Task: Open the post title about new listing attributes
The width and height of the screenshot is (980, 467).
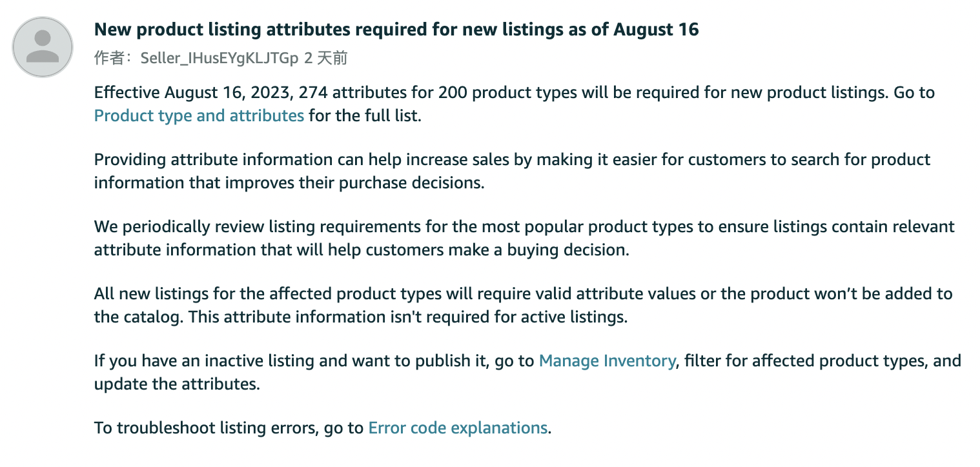Action: (396, 30)
